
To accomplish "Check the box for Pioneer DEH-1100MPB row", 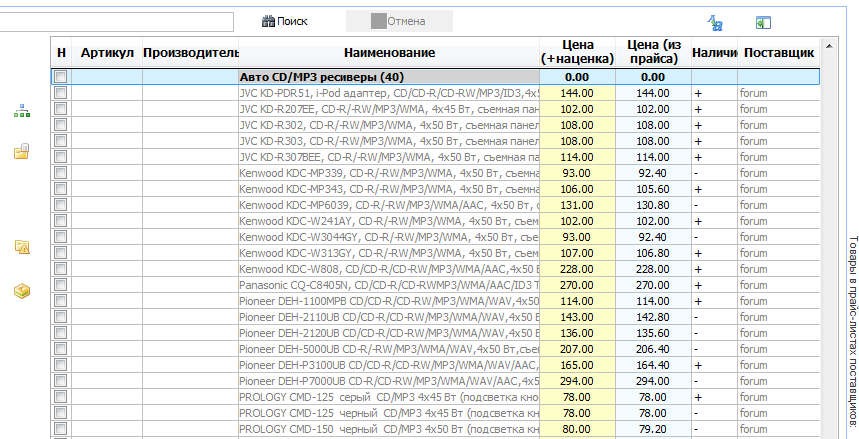I will 61,301.
